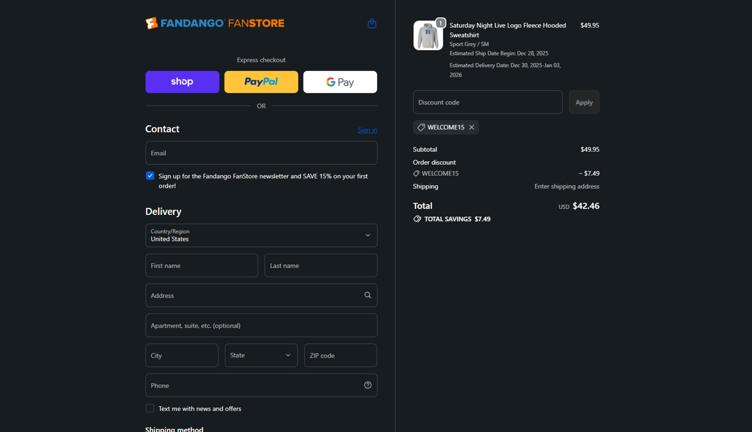Click the -$7.49 discount amount
This screenshot has height=432, width=752.
coord(589,174)
